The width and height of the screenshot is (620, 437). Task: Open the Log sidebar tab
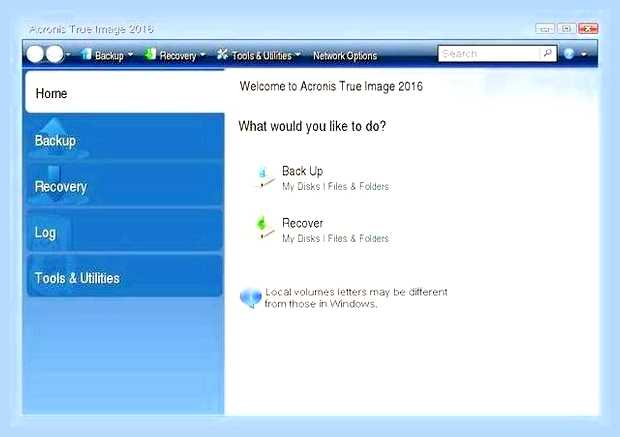coord(125,231)
